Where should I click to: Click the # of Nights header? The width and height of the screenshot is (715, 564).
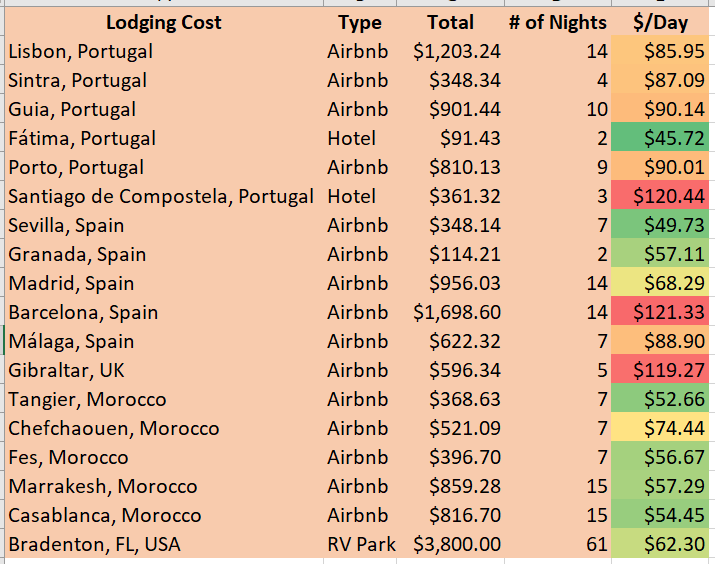pos(557,22)
